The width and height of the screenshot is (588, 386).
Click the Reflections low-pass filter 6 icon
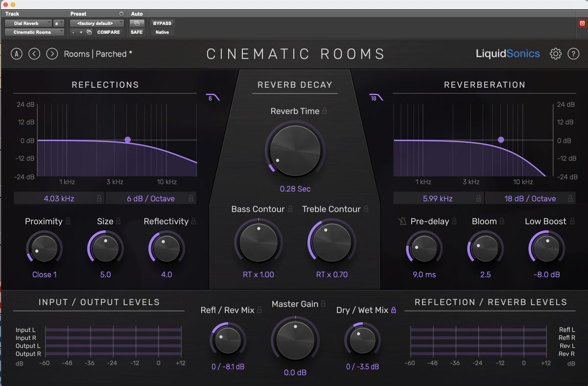[x=213, y=97]
